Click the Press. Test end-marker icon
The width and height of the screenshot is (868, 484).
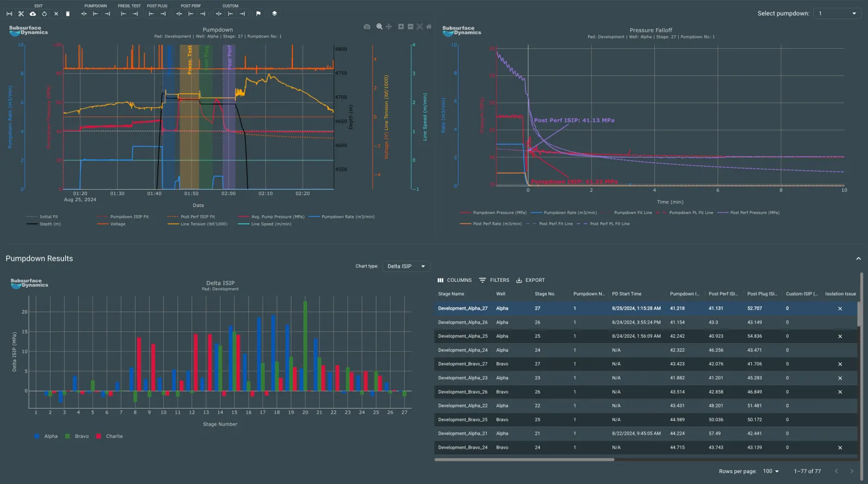(135, 14)
